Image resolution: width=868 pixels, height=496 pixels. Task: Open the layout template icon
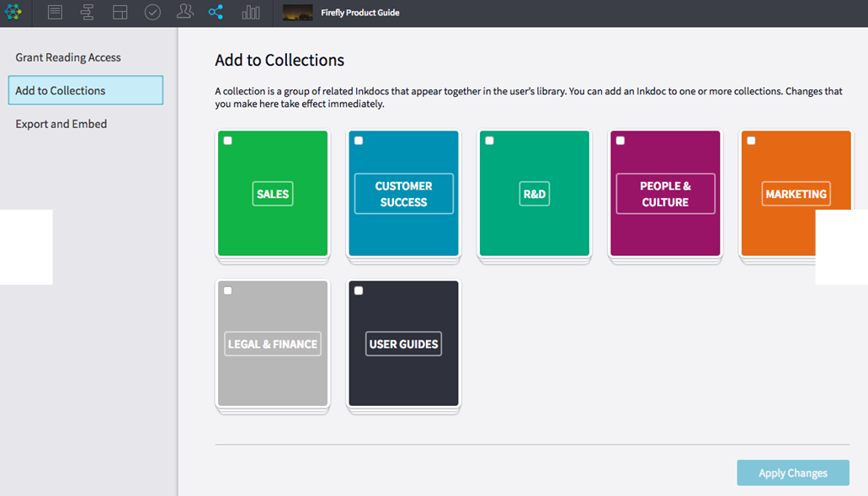120,13
